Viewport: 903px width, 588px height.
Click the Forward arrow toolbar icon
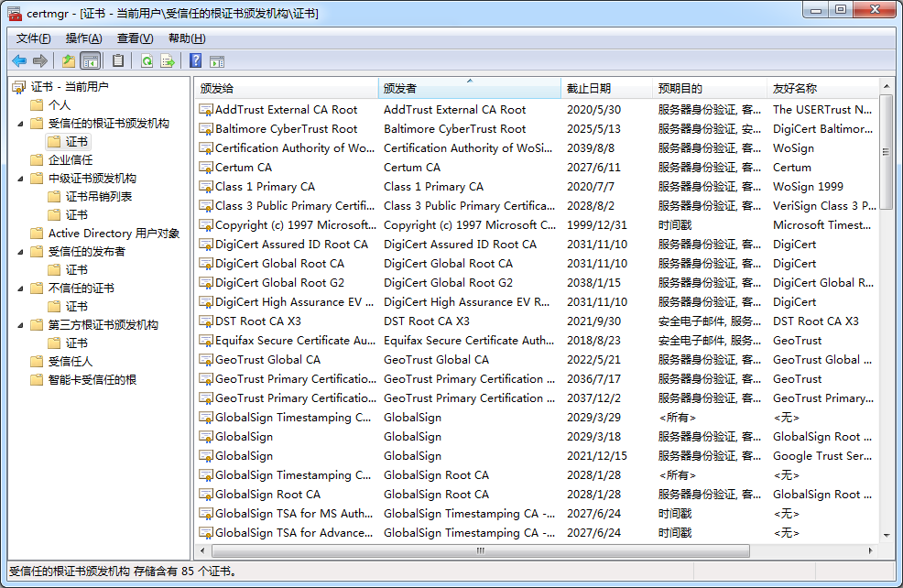tap(39, 60)
